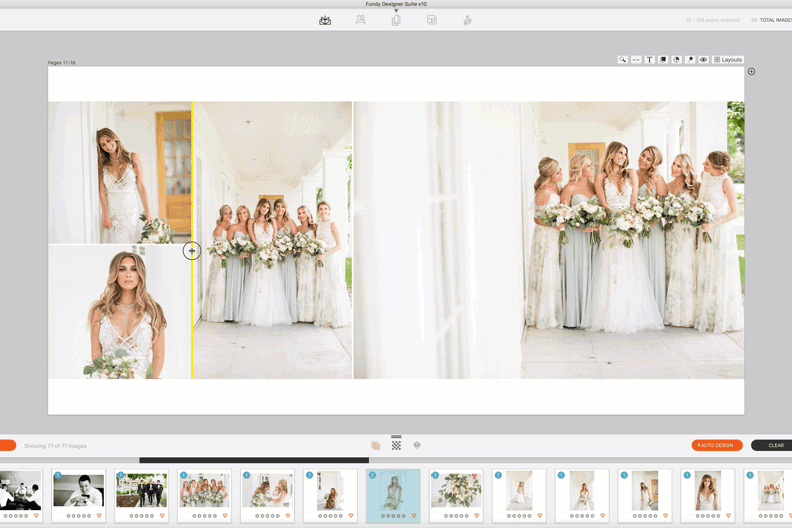
Task: Click the image well horizontal scrollbar
Action: (254, 460)
